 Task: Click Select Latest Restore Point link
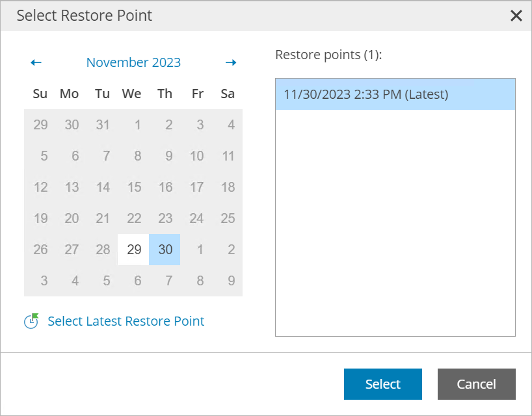[x=126, y=321]
